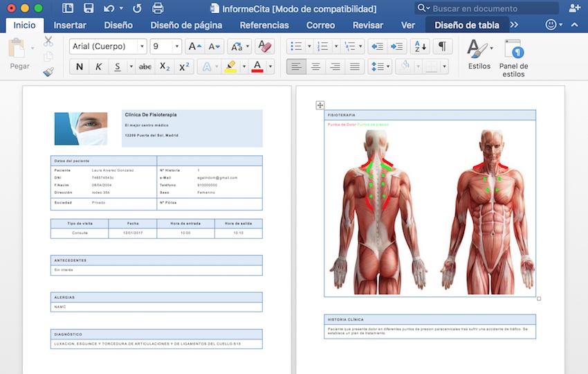This screenshot has height=374, width=588.
Task: Toggle strikethrough abc formatting
Action: click(x=145, y=66)
